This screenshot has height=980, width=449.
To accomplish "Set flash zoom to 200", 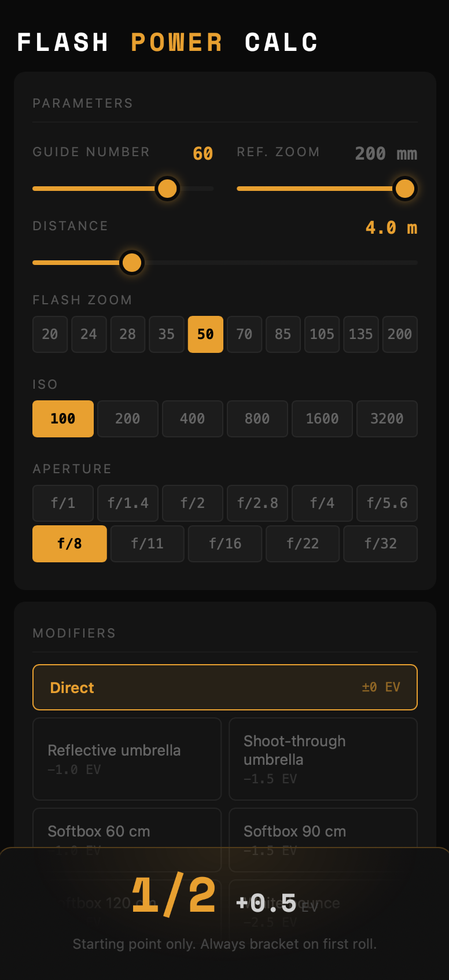I will coord(399,334).
